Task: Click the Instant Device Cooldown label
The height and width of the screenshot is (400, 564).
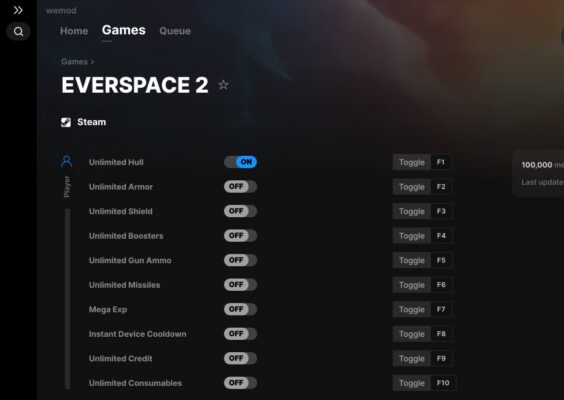Action: (138, 334)
